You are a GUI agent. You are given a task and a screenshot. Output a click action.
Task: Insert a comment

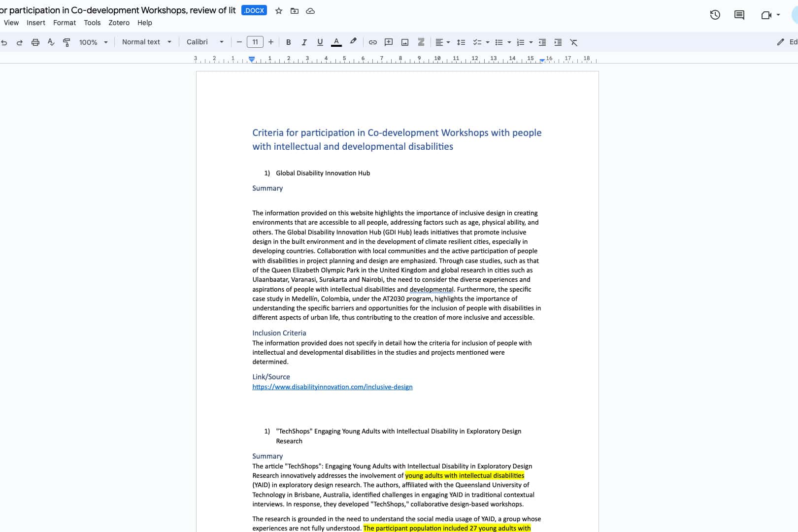tap(388, 42)
